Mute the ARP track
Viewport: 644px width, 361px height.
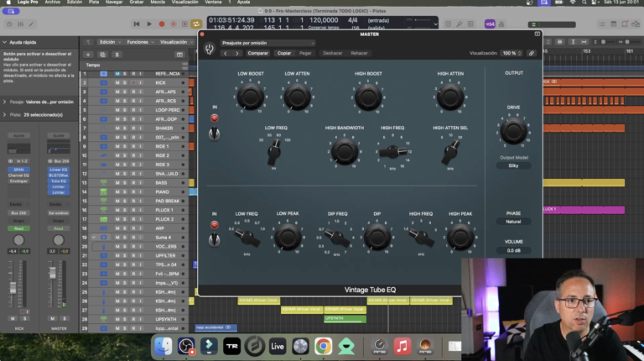[117, 228]
